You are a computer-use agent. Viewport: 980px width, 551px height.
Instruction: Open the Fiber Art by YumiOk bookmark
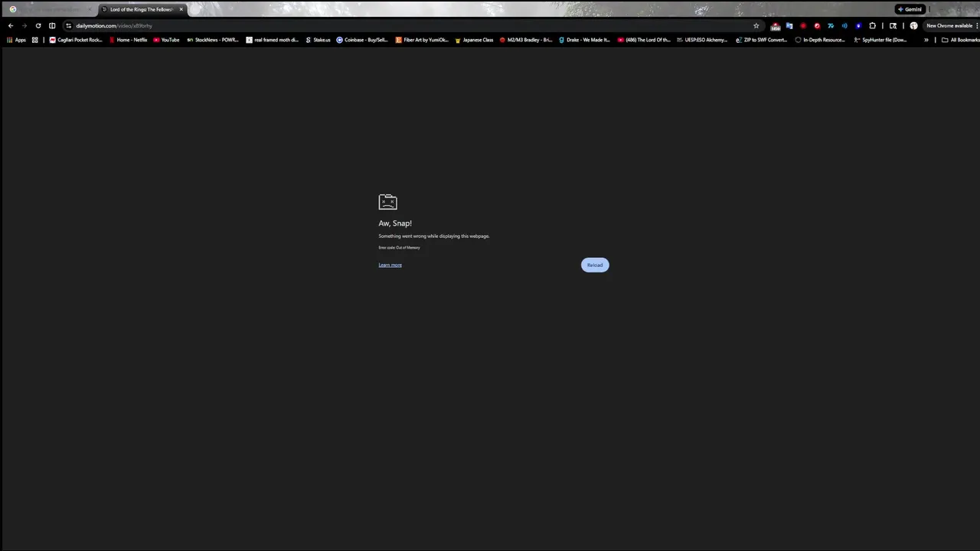tap(422, 40)
